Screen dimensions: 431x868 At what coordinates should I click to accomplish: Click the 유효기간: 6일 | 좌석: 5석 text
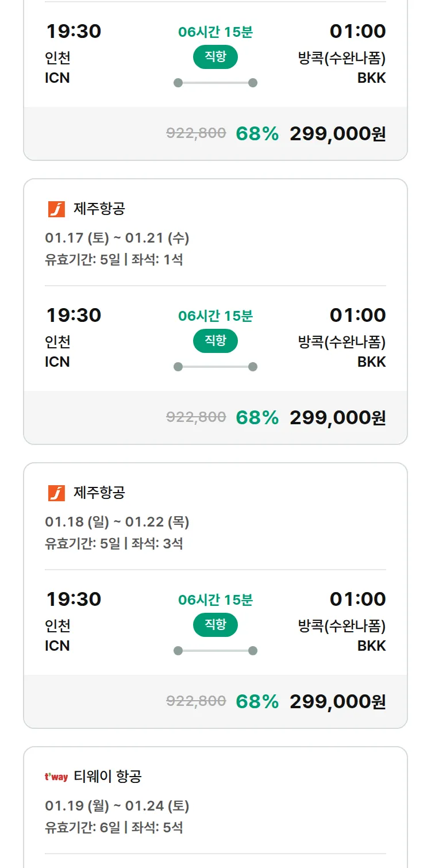pos(114,828)
